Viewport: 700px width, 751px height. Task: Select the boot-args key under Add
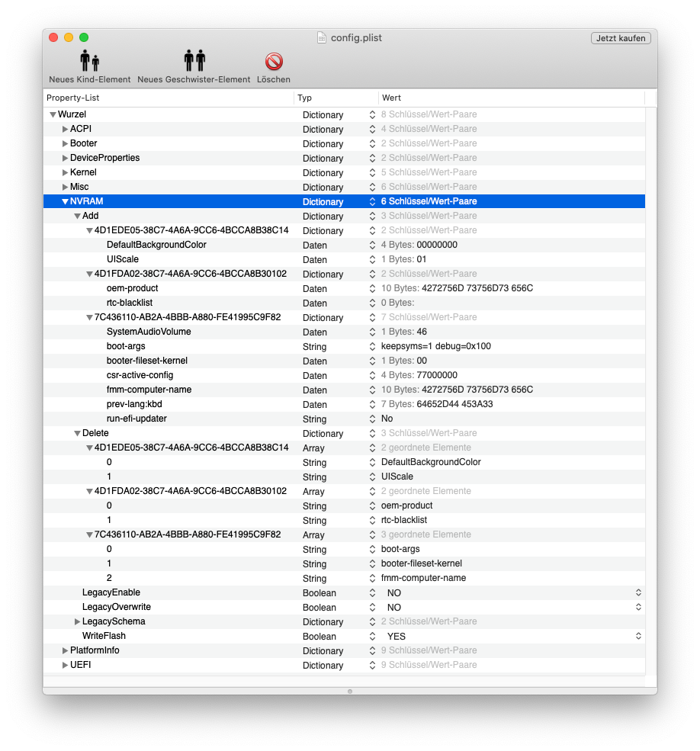coord(126,346)
